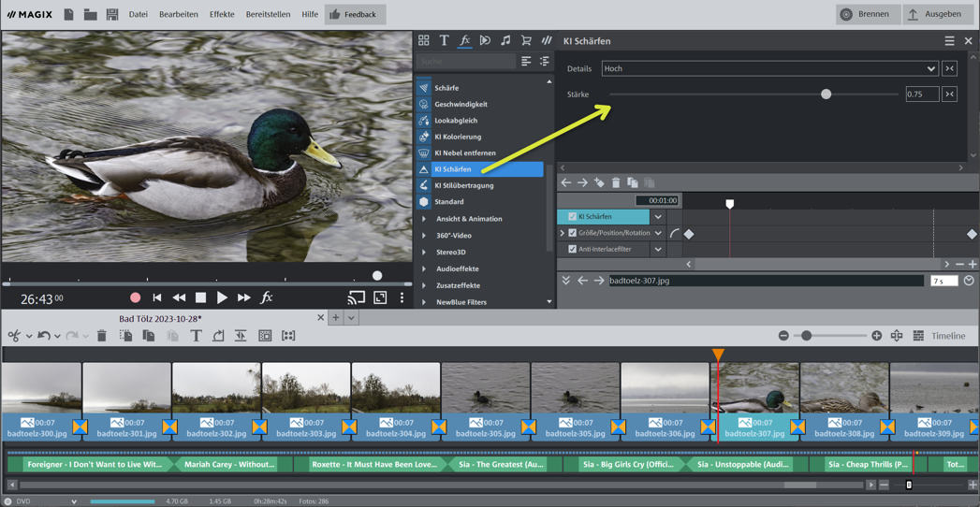Copy keyframes with the keyframe copy icon
Viewport: 980px width, 507px height.
(x=633, y=182)
